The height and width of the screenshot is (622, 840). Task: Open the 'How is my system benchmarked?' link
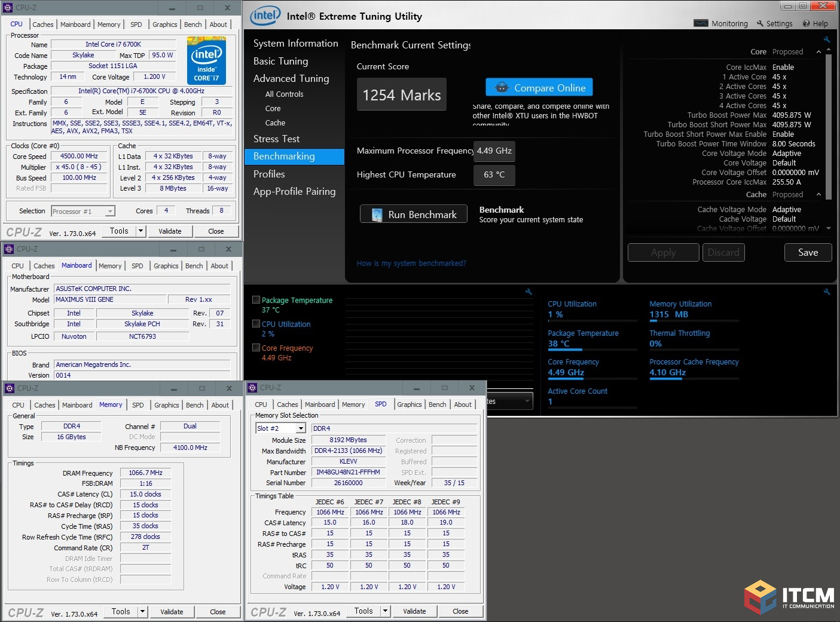(x=411, y=263)
